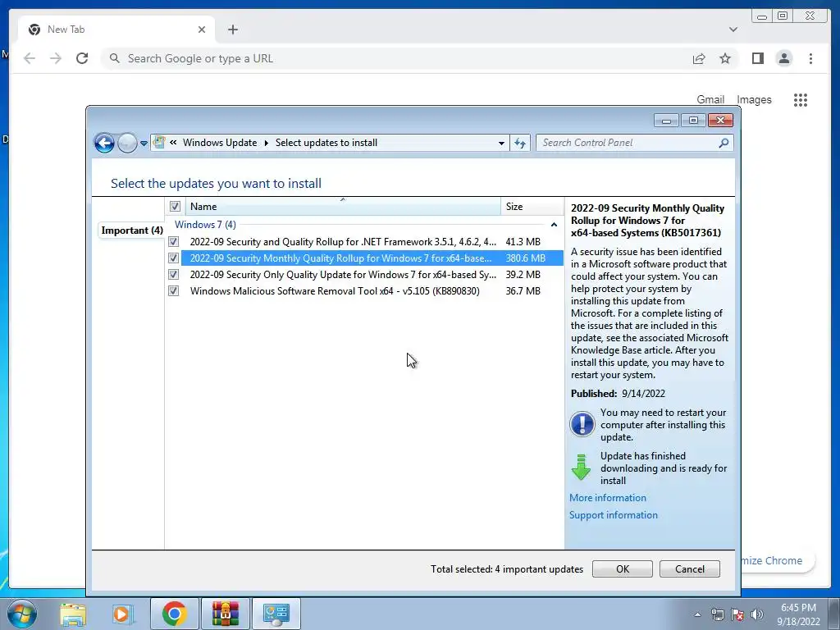The width and height of the screenshot is (840, 630).
Task: Click the breadcrumb arrow after Windows Update
Action: (x=267, y=143)
